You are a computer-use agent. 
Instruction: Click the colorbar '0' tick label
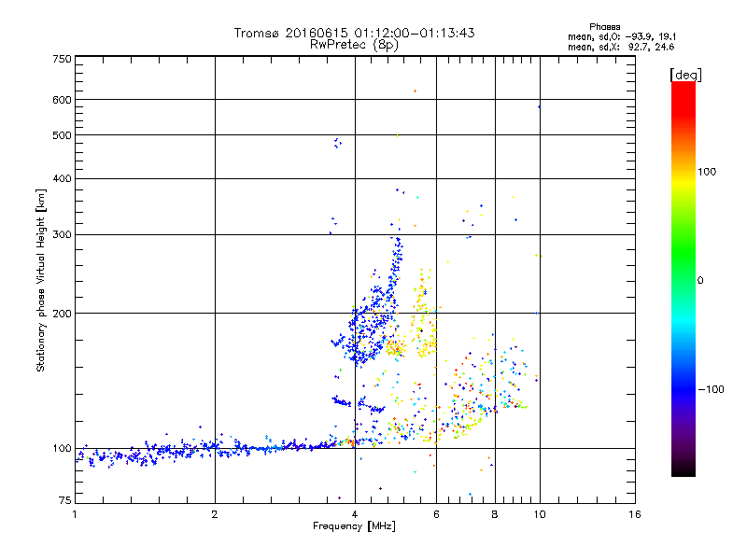tap(699, 281)
